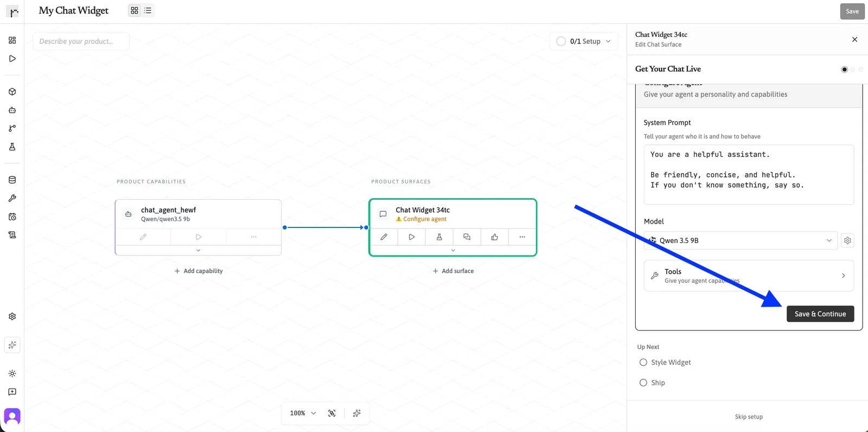
Task: Open the flask experiments icon in left sidebar
Action: pyautogui.click(x=12, y=147)
